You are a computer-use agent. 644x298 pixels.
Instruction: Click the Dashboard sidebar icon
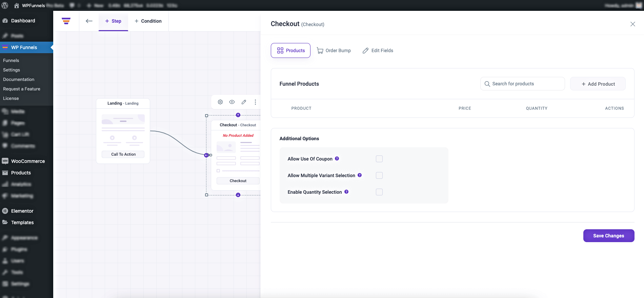click(5, 21)
